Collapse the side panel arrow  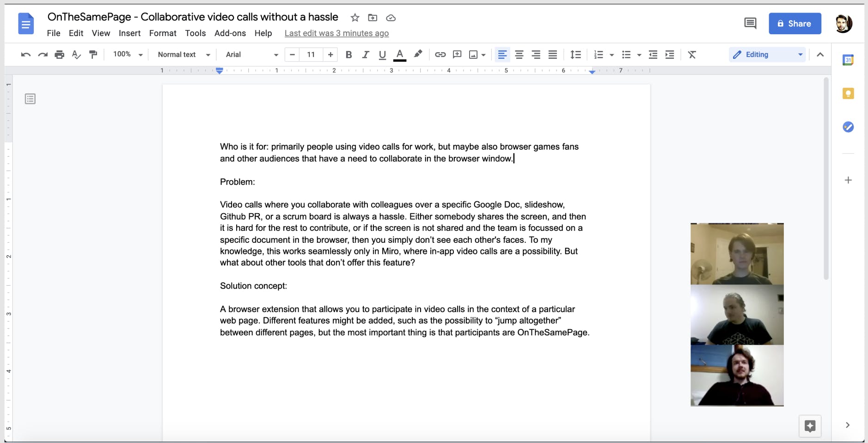(x=848, y=425)
